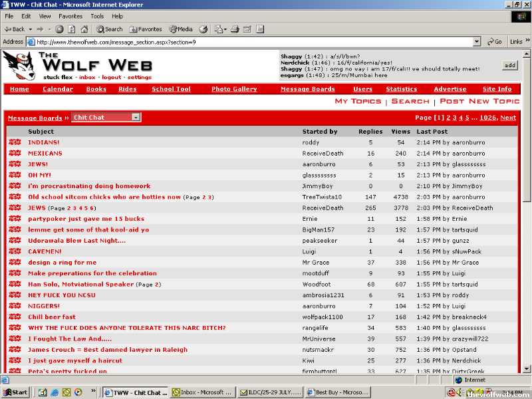
Task: Open the Search pane from the toolbar
Action: click(x=110, y=29)
